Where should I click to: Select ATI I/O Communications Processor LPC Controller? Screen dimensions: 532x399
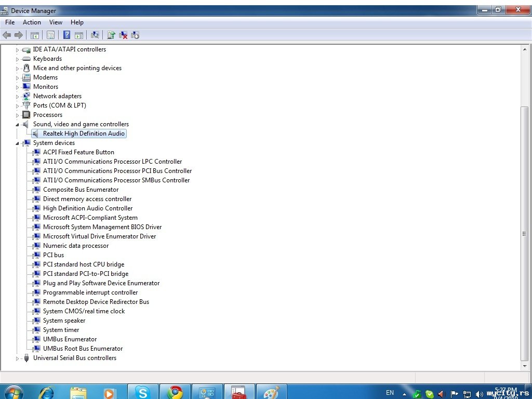click(x=112, y=162)
